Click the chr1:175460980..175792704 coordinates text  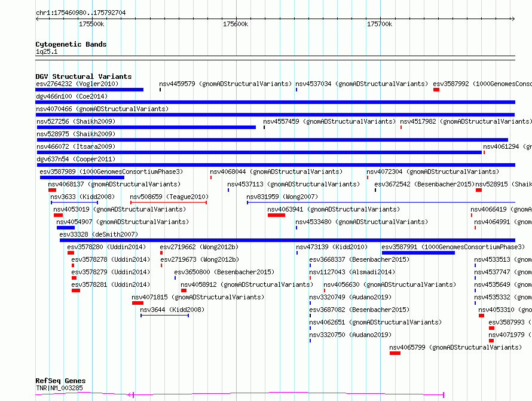[81, 13]
